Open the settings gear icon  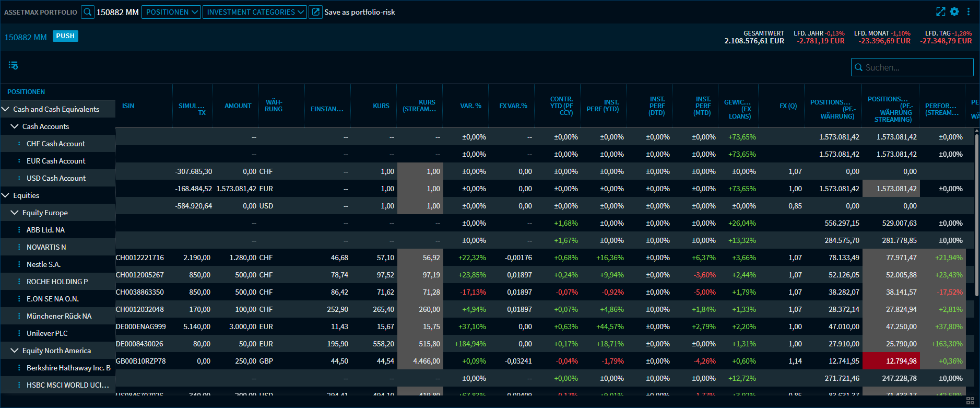point(954,11)
